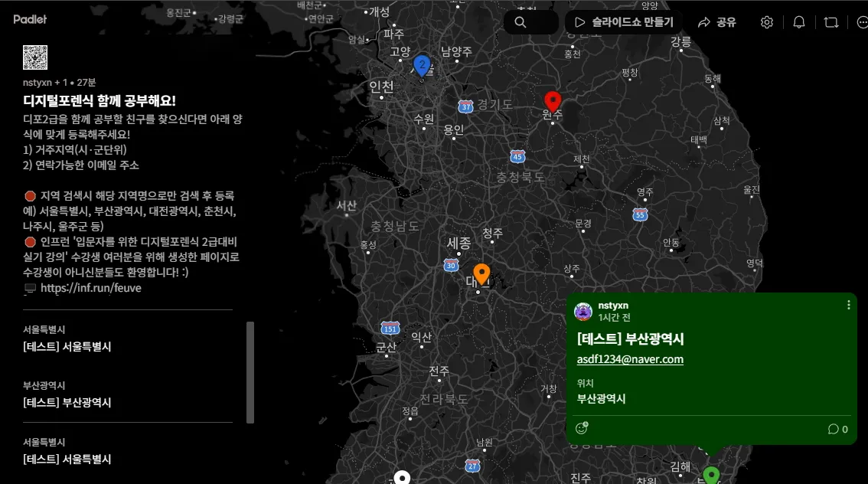
Task: Click the highway 55 shield on the map
Action: click(641, 215)
